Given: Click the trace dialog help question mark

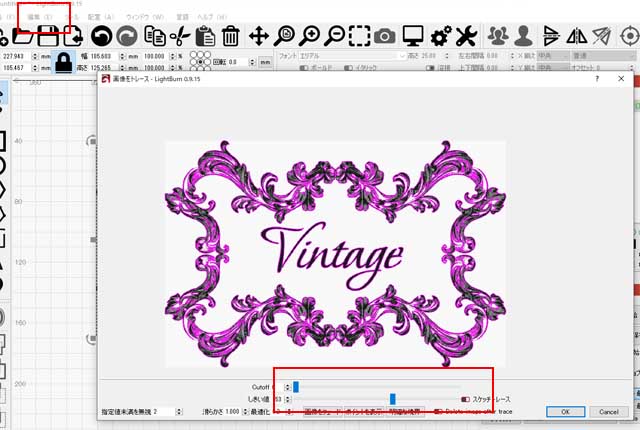Looking at the screenshot, I should click(597, 79).
